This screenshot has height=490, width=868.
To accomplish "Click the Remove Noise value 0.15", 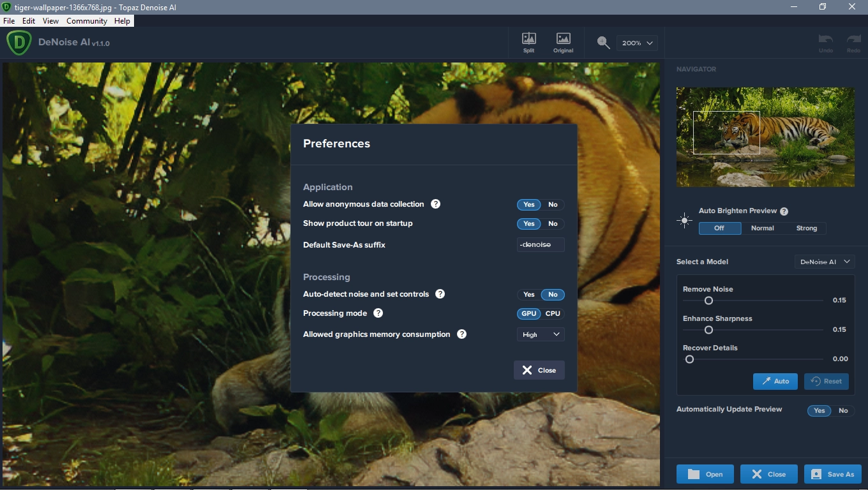I will click(x=839, y=301).
